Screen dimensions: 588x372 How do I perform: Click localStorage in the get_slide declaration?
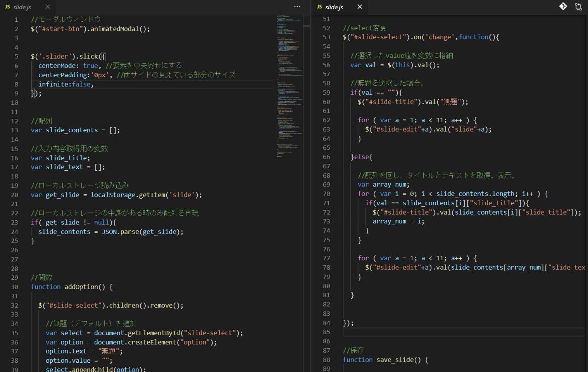[113, 195]
